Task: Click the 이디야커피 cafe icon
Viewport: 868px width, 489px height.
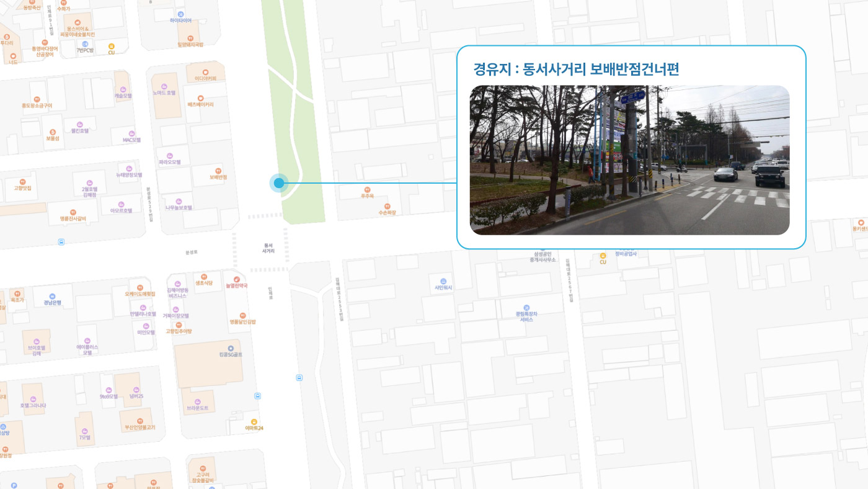Action: tap(205, 73)
